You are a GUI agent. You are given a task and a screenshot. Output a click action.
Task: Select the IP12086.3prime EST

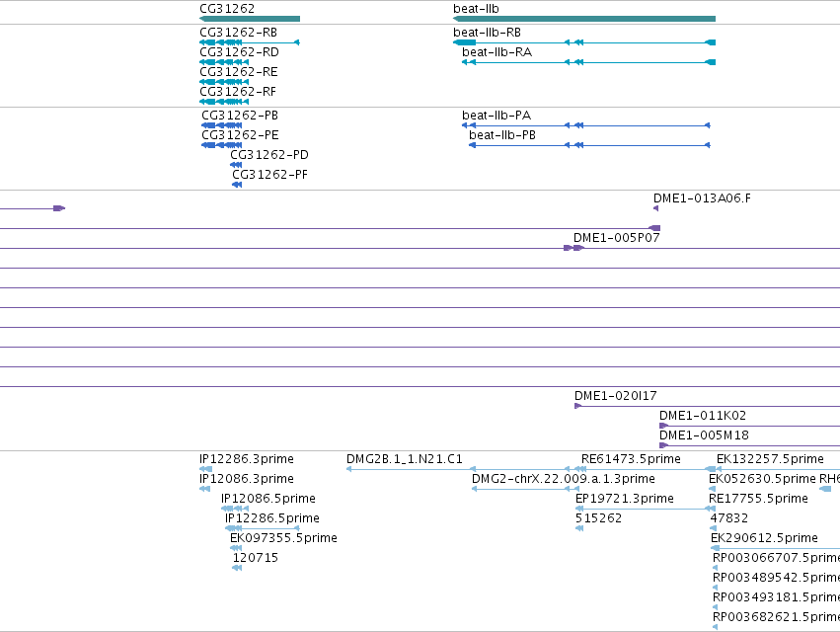(247, 479)
